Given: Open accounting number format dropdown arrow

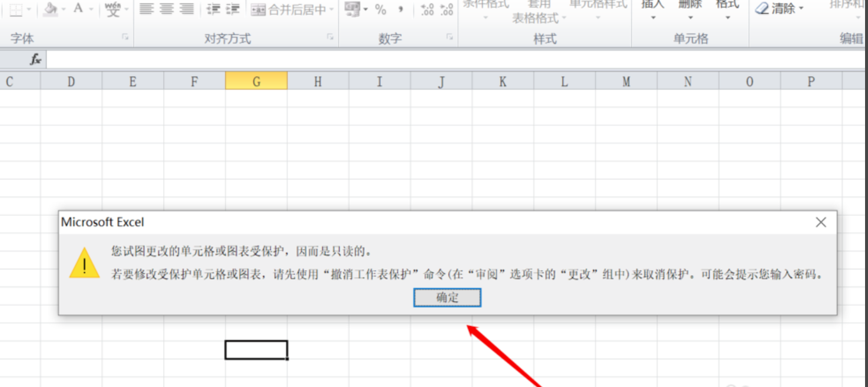Looking at the screenshot, I should 365,9.
